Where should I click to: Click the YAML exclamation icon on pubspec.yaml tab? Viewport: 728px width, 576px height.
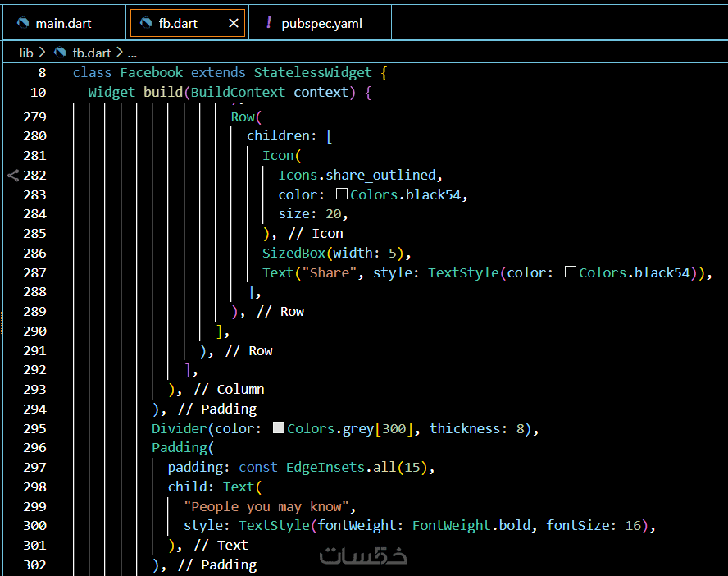pos(269,23)
